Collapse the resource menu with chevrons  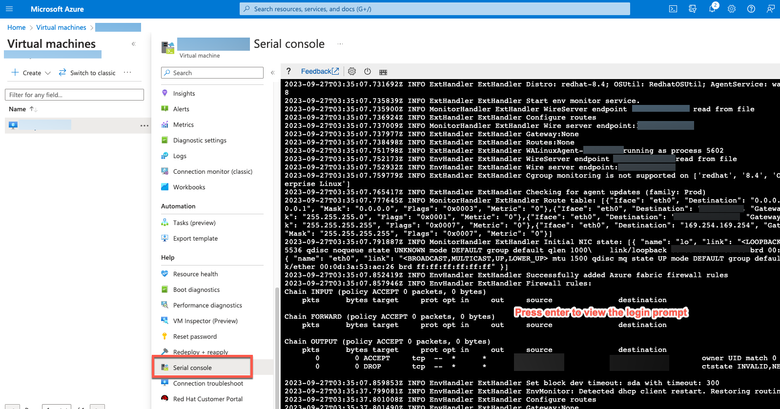tap(273, 73)
